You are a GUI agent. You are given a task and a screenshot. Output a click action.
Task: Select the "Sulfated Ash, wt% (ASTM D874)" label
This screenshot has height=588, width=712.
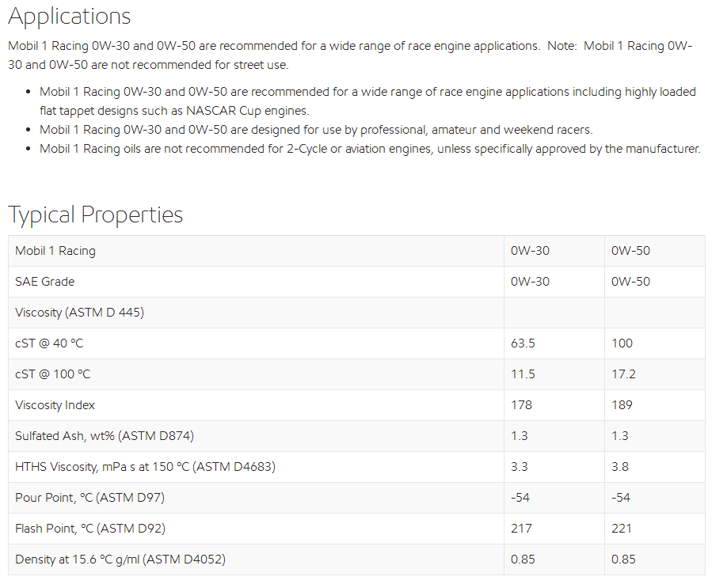pyautogui.click(x=105, y=436)
